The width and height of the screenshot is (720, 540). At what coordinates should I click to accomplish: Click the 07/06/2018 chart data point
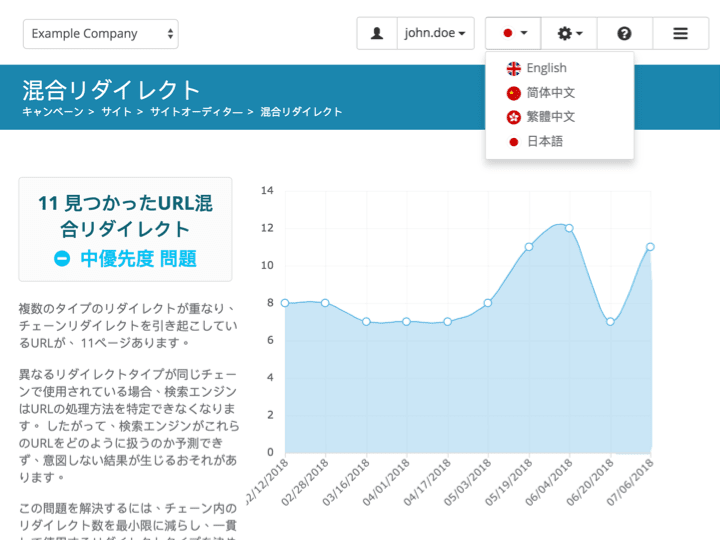tap(650, 246)
